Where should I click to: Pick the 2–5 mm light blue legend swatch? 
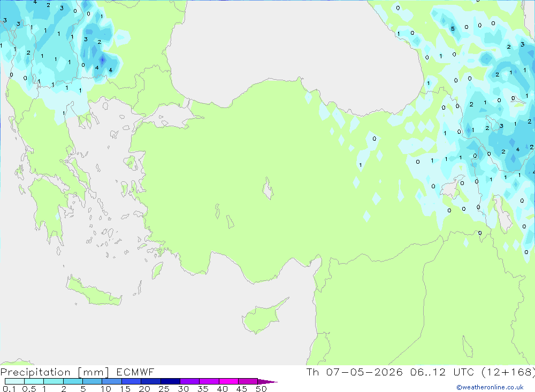click(x=73, y=381)
